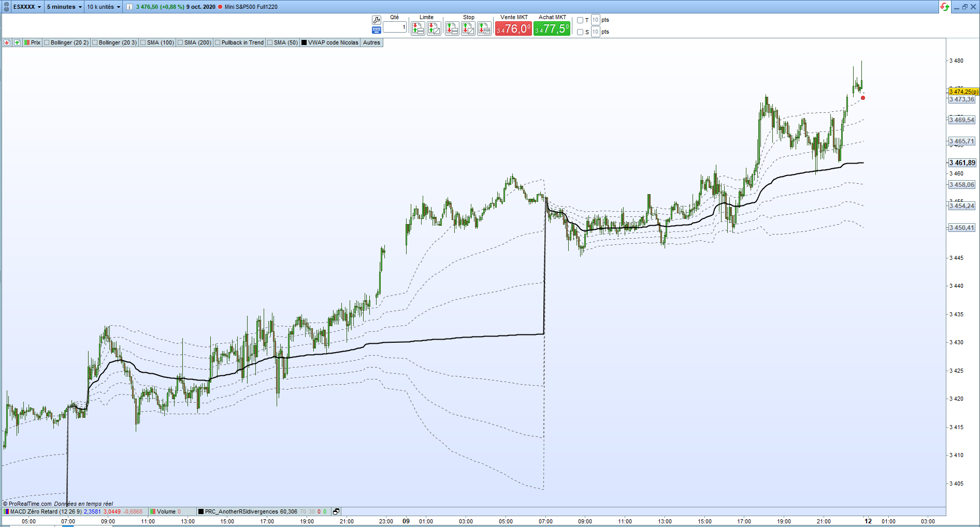Viewport: 980px width, 527px height.
Task: Click the blue keyboard shortcuts icon
Action: [377, 30]
